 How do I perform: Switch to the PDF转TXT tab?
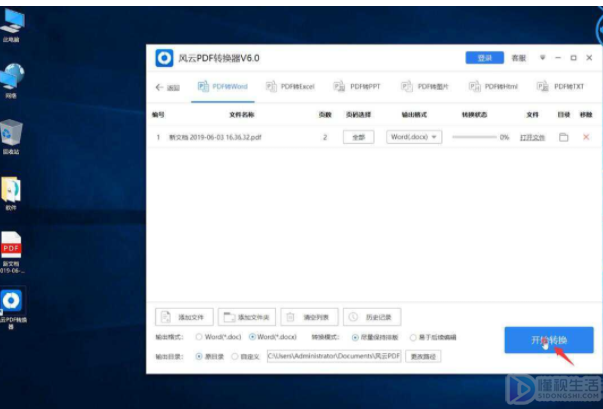560,86
